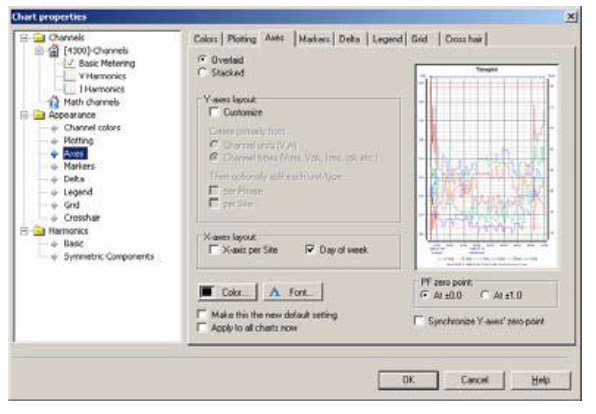Collapse the Harmonics tree node
The width and height of the screenshot is (596, 414).
[x=24, y=231]
